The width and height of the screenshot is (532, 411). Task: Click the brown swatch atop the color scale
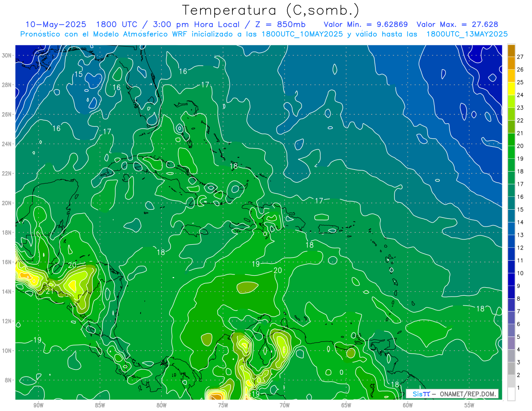[x=511, y=51]
